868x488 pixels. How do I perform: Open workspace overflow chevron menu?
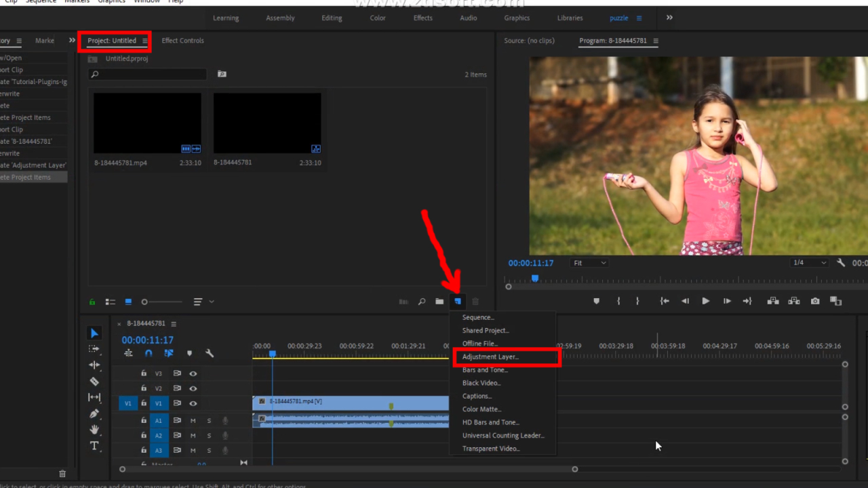pos(669,18)
